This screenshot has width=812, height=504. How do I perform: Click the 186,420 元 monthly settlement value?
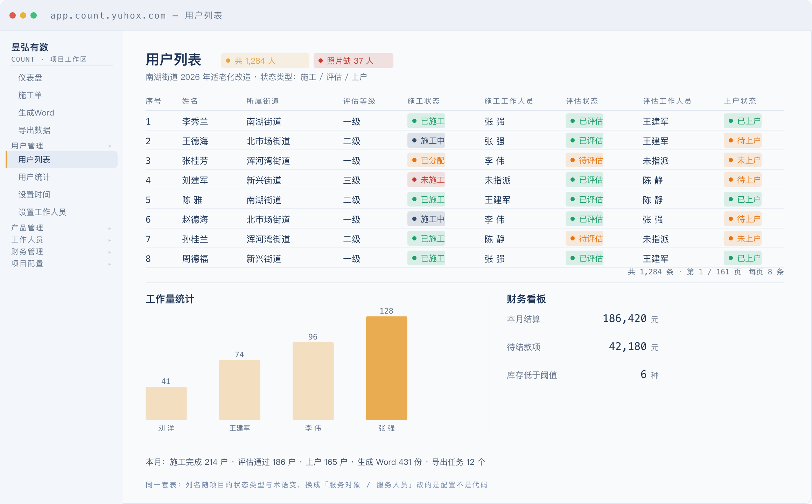pos(630,318)
